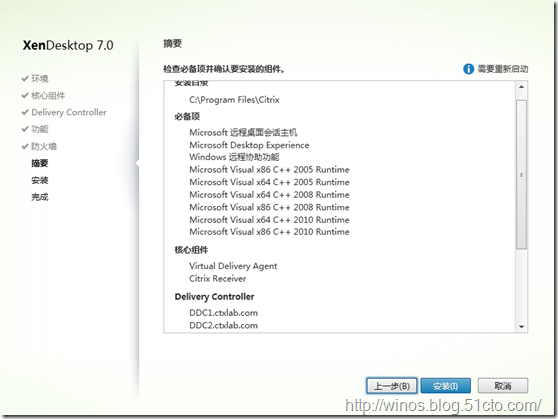Click Microsoft Visual x64 C++ 2010 Runtime

point(269,220)
